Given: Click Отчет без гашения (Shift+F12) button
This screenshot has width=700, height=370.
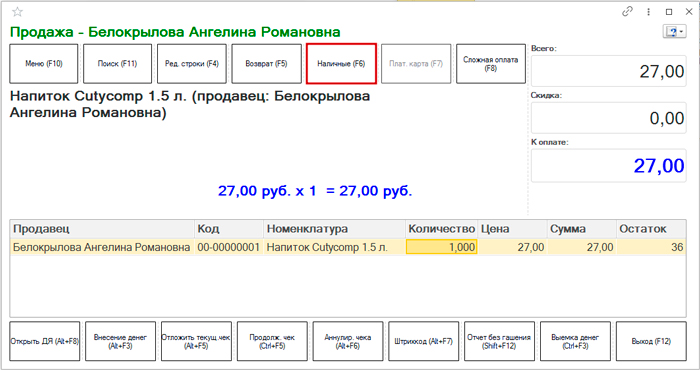Looking at the screenshot, I should click(x=500, y=341).
